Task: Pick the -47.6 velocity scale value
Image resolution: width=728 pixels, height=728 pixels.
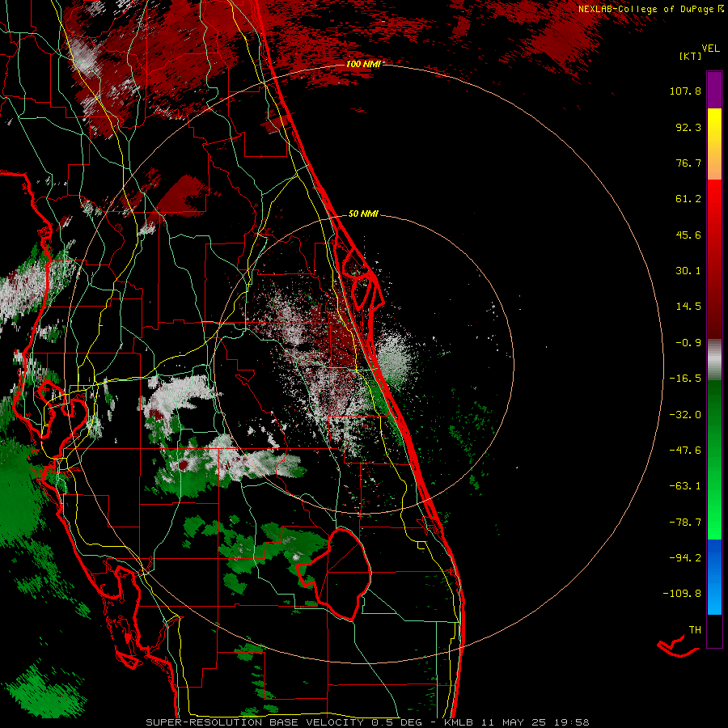Action: click(x=685, y=451)
